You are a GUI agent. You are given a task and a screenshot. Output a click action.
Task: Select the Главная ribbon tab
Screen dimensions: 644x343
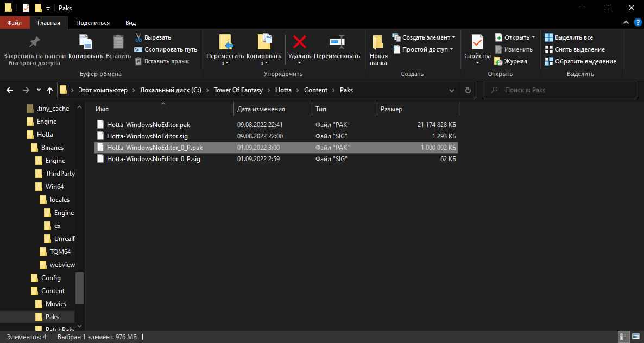(x=49, y=23)
